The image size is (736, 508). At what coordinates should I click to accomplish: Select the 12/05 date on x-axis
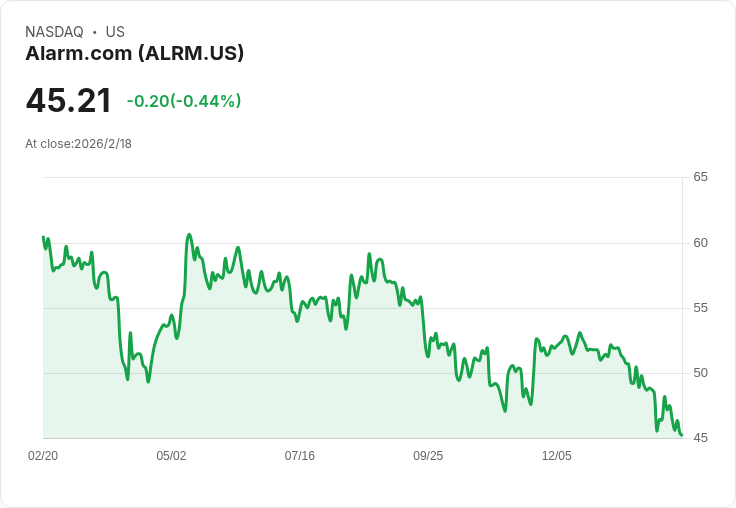pos(556,456)
